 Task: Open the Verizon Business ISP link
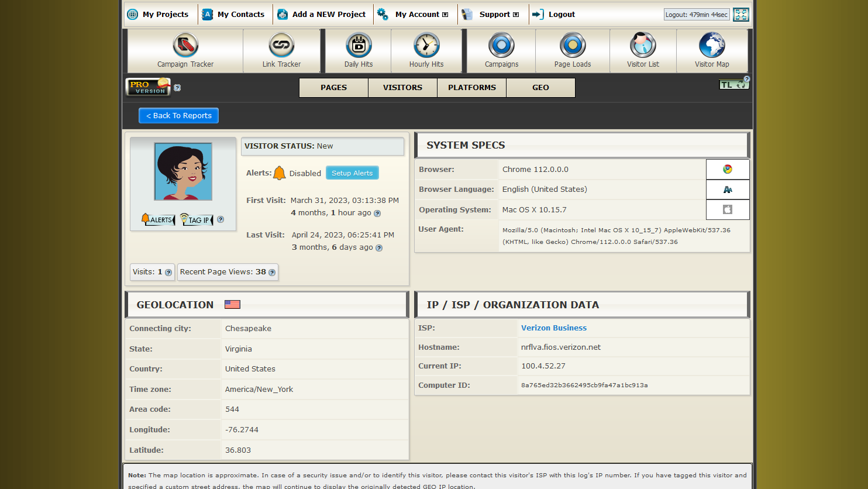coord(553,328)
